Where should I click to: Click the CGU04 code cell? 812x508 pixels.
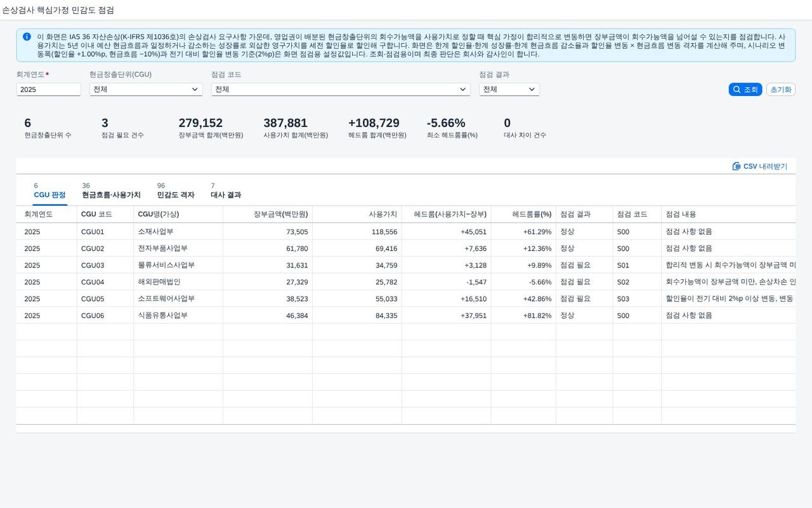105,282
